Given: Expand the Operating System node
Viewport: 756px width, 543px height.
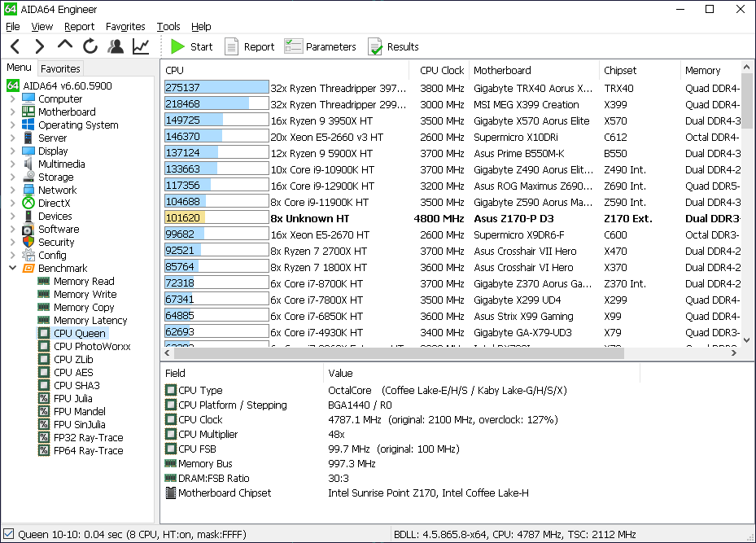Looking at the screenshot, I should (x=12, y=125).
